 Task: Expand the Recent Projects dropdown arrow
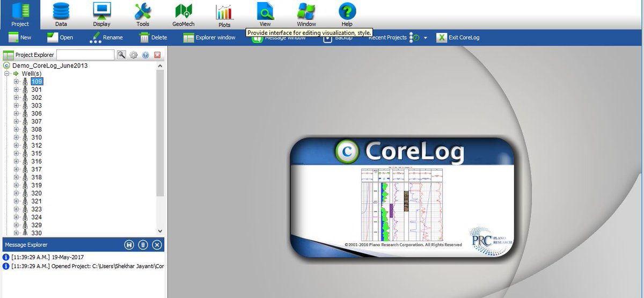pos(425,38)
